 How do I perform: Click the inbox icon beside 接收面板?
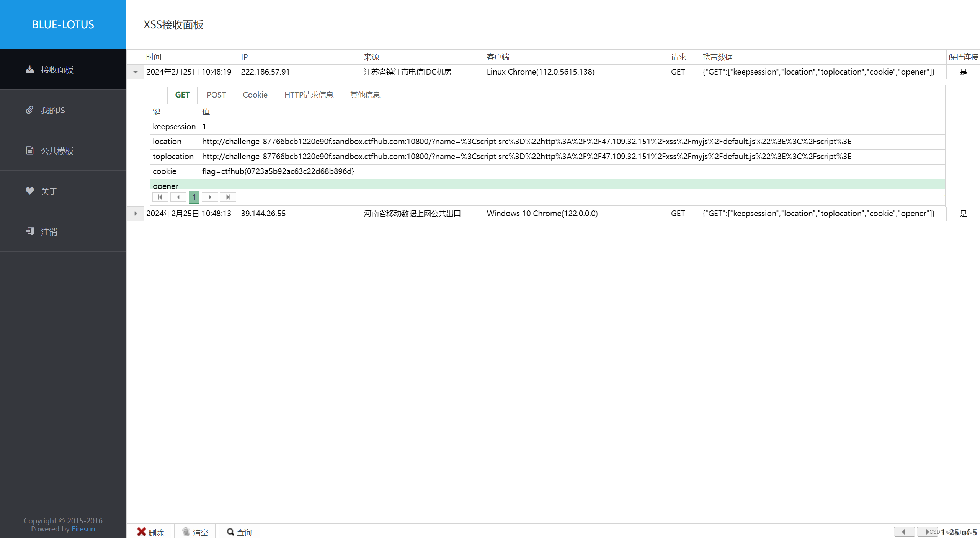29,69
